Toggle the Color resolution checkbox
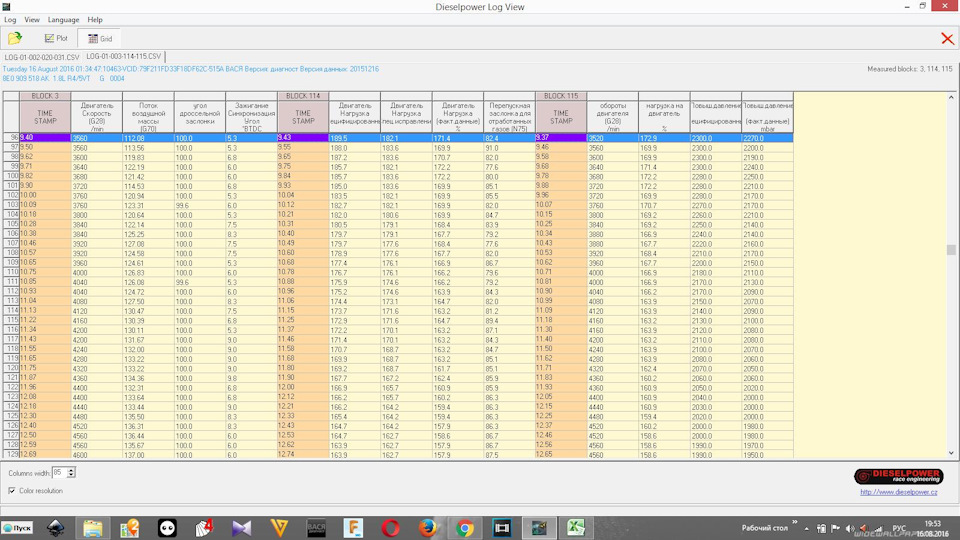 click(12, 490)
